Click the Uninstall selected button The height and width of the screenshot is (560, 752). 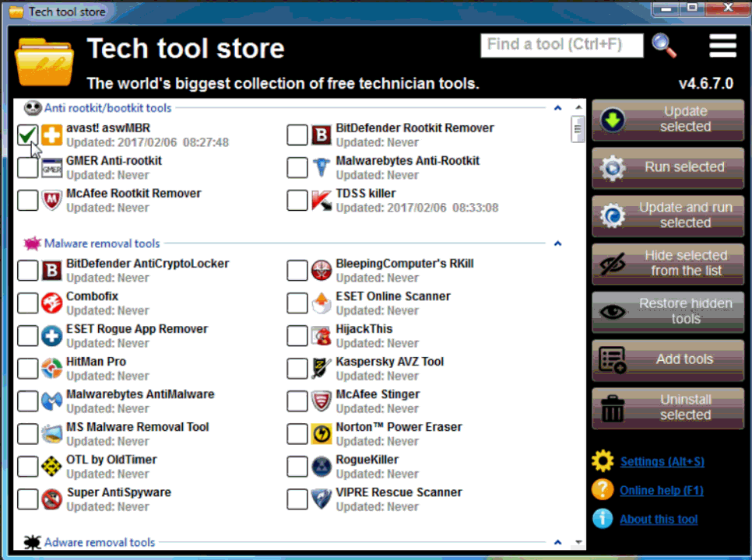668,408
